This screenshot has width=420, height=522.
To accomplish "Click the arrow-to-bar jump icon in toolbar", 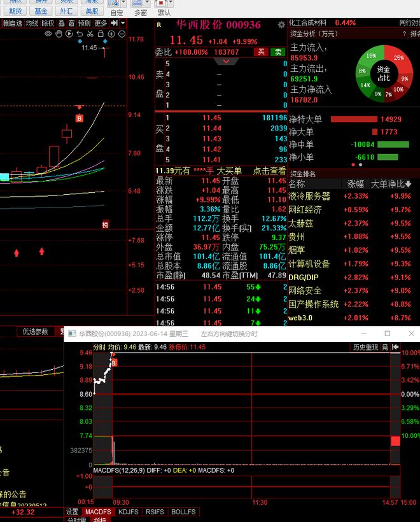I will pos(114,23).
